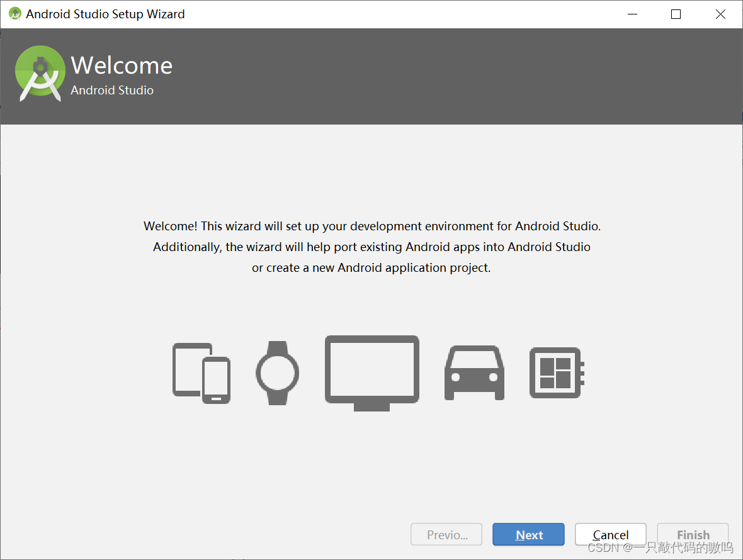Click the disabled Previous button

[x=446, y=534]
